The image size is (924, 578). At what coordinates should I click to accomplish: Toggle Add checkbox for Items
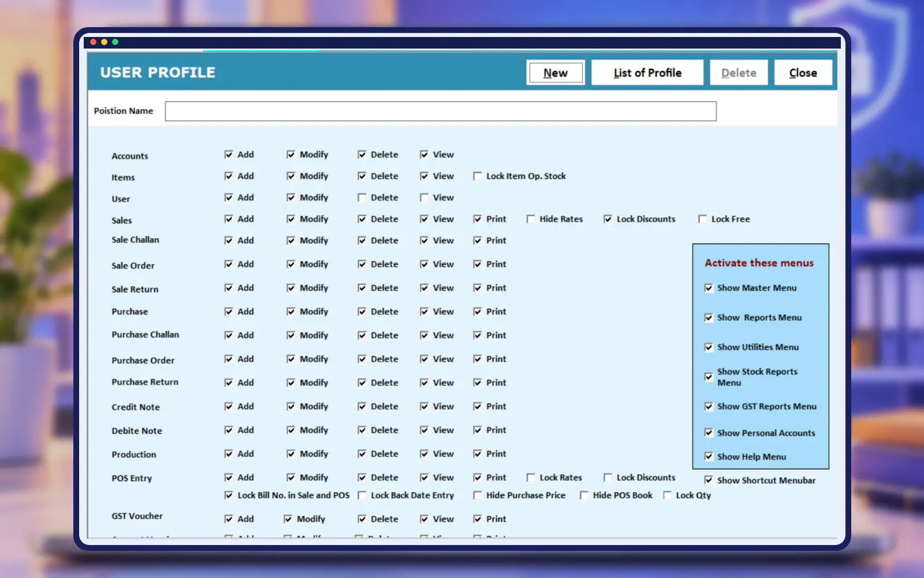click(x=229, y=176)
